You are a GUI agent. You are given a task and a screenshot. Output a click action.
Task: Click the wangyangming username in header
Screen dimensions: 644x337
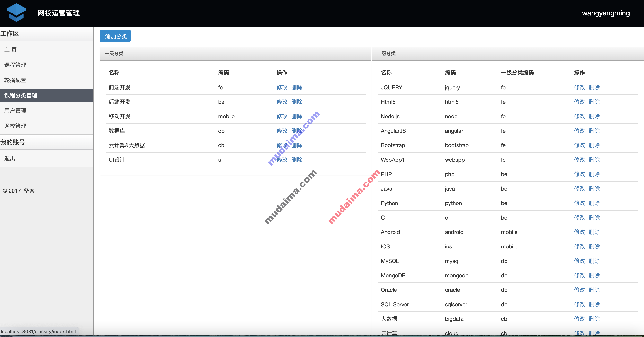click(606, 13)
